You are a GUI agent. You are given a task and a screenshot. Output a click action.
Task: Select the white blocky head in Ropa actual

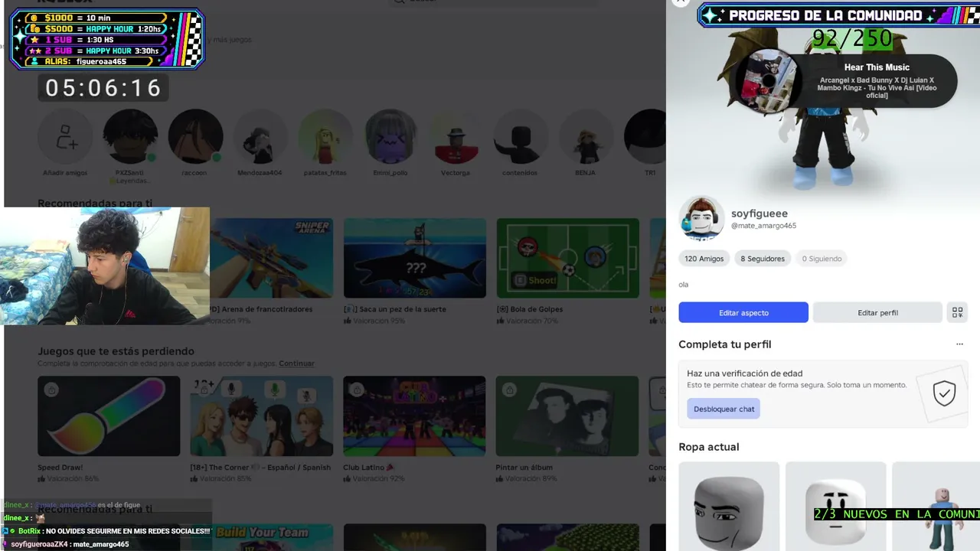pos(835,506)
